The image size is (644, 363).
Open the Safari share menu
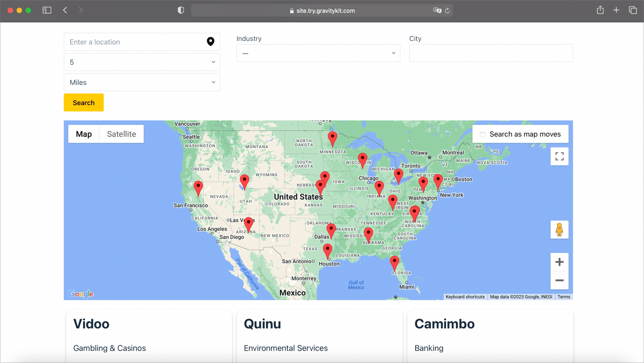tap(600, 10)
